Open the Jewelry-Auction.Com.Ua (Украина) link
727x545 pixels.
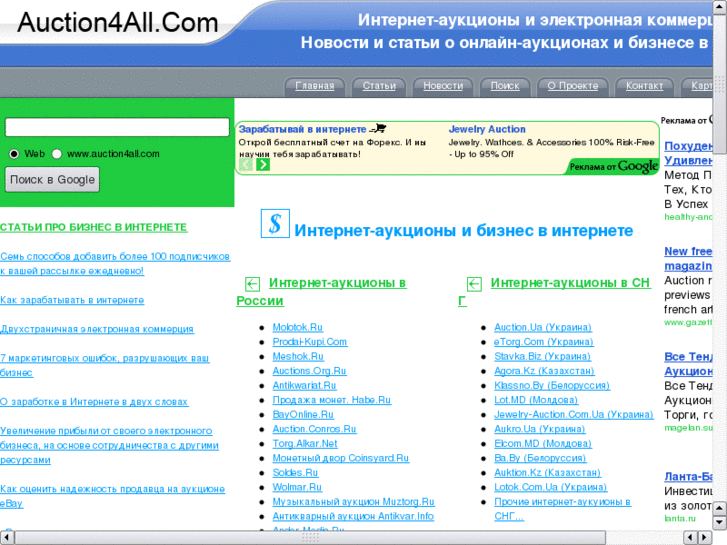(x=574, y=415)
